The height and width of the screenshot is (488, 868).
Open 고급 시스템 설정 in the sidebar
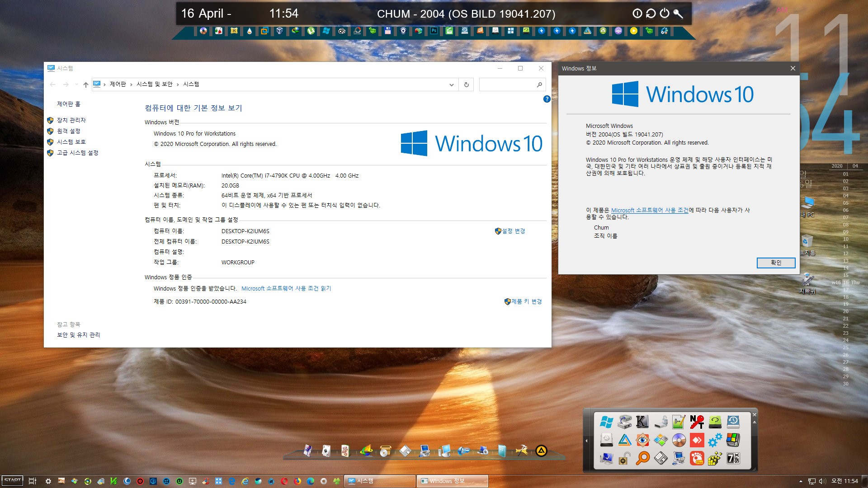pos(77,153)
